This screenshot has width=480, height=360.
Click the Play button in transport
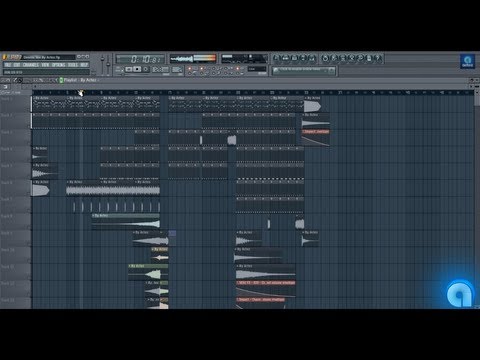point(129,69)
